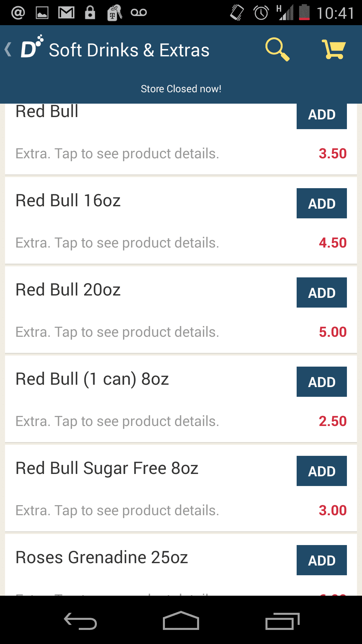Open the recent apps button
Screen dimensions: 362x644
(282, 622)
